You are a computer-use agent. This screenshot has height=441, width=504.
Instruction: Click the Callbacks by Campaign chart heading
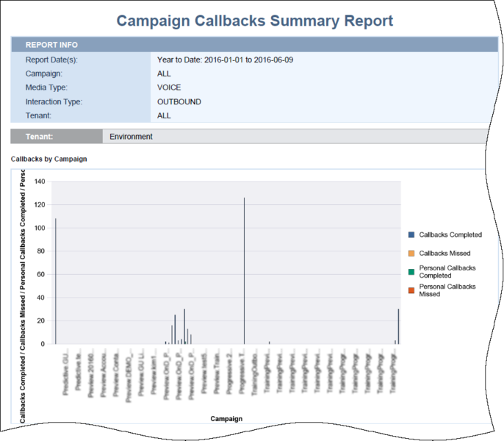(49, 159)
